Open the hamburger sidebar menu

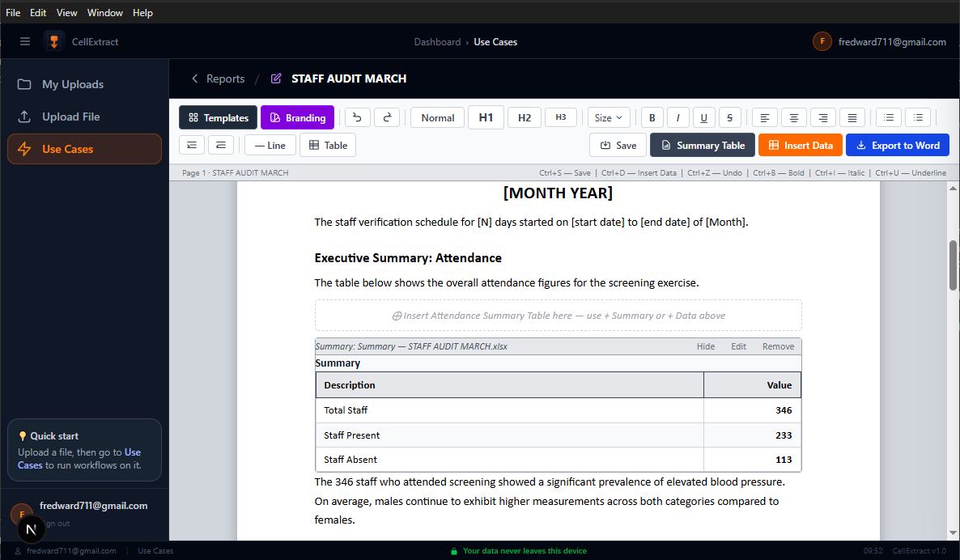(25, 41)
